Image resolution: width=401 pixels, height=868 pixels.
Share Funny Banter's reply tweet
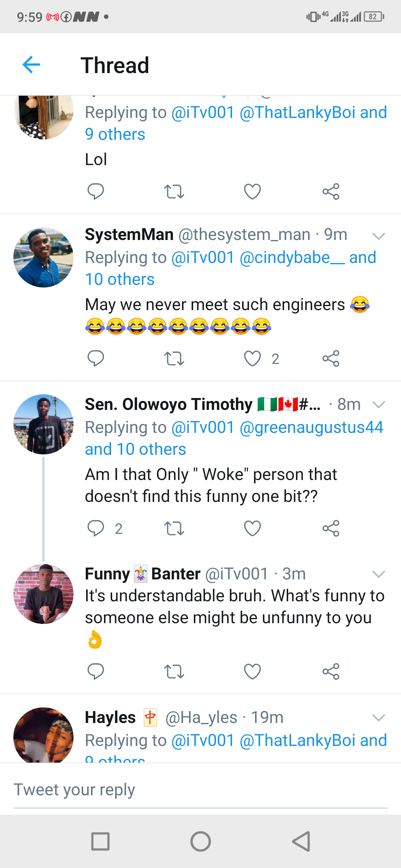(331, 671)
